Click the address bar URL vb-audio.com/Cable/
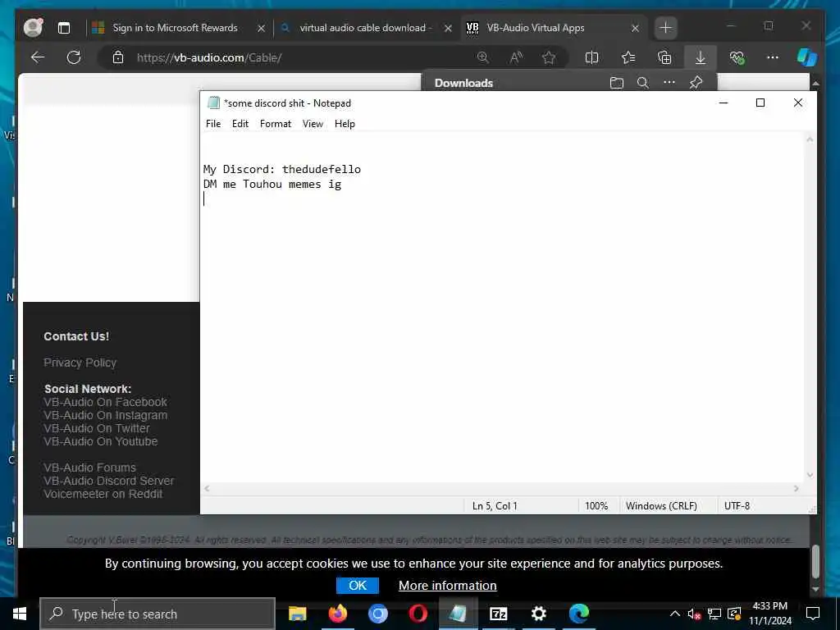 pos(209,58)
